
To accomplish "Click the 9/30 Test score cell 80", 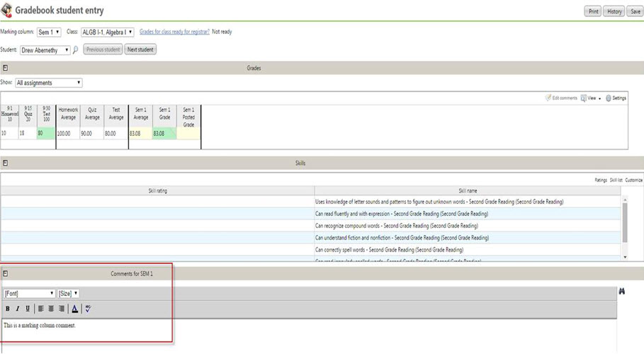I will pos(45,134).
